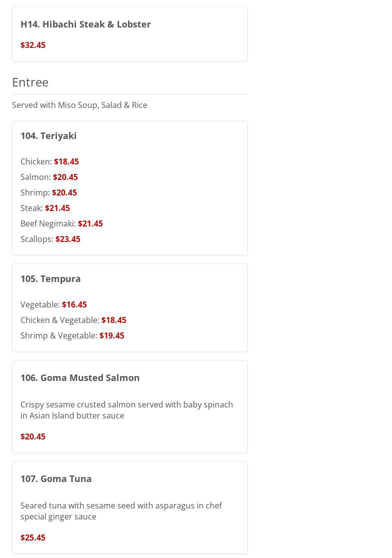Open the 104. Teriyaki menu item
392x558 pixels.
click(48, 135)
